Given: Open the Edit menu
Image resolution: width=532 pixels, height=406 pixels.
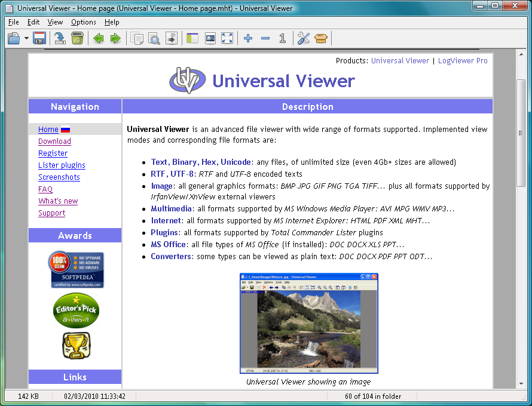Looking at the screenshot, I should tap(33, 22).
